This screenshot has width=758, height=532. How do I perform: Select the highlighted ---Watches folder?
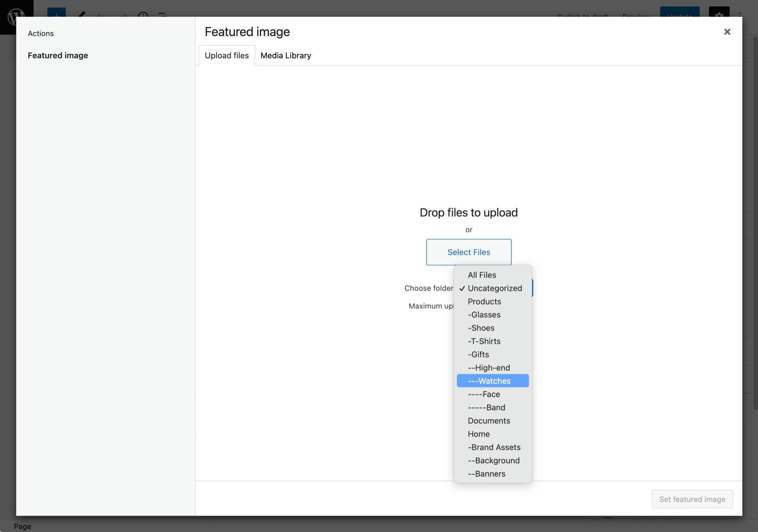click(493, 381)
